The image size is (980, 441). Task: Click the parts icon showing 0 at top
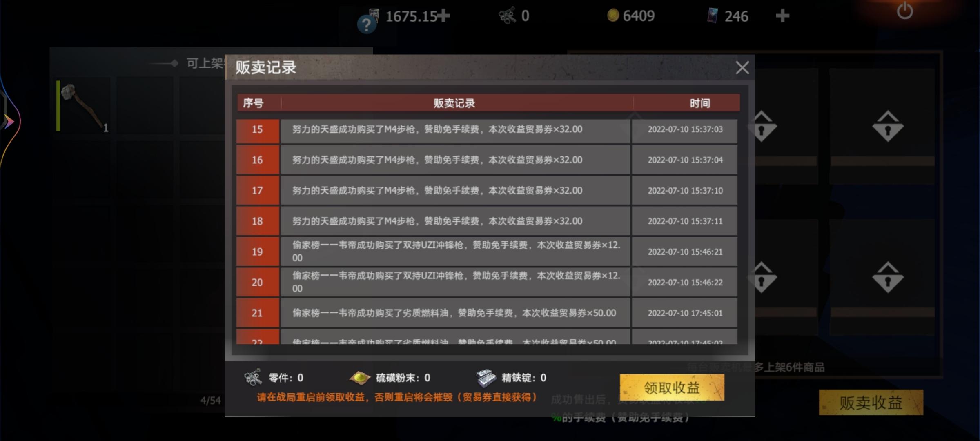507,16
